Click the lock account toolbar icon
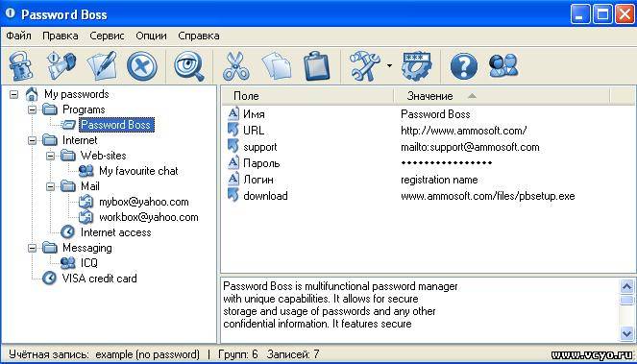The image size is (637, 364). [21, 66]
